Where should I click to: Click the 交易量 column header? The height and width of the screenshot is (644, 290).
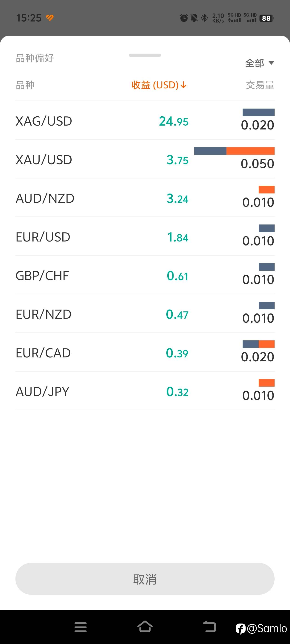point(260,85)
